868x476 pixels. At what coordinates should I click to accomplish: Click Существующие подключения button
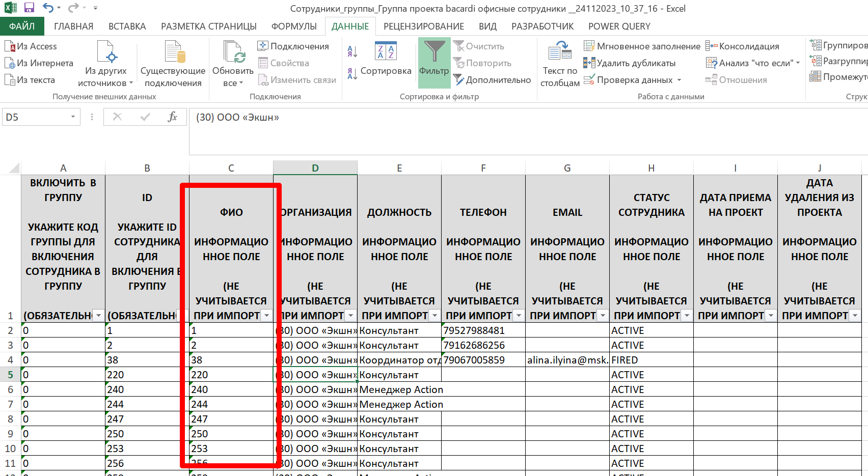coord(173,64)
